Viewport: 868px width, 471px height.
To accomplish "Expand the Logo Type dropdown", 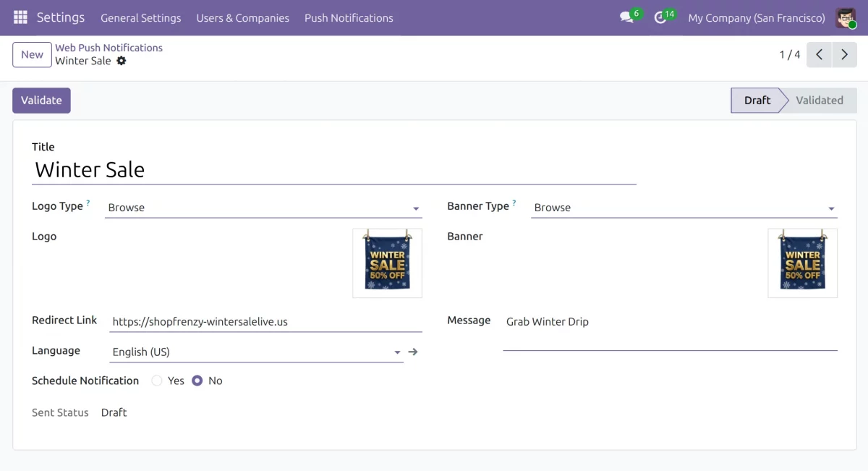I will pyautogui.click(x=263, y=208).
